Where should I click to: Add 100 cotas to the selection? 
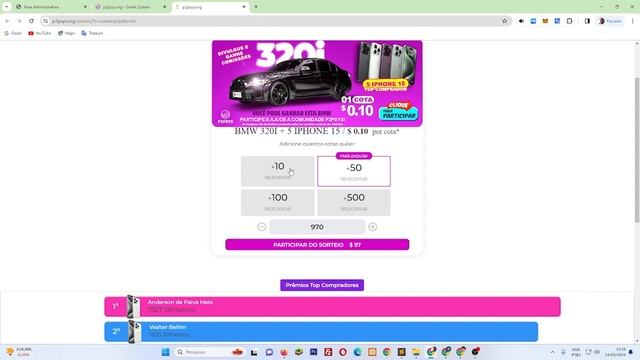(278, 202)
